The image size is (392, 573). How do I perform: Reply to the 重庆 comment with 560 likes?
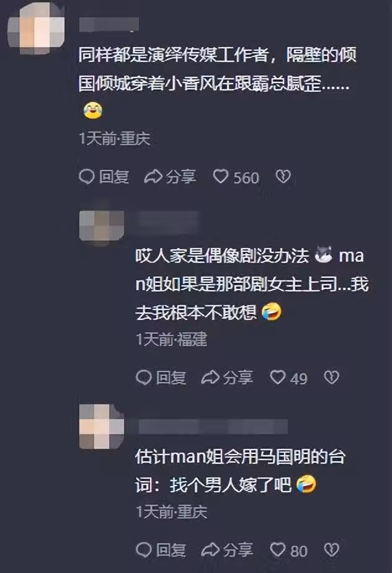click(104, 177)
